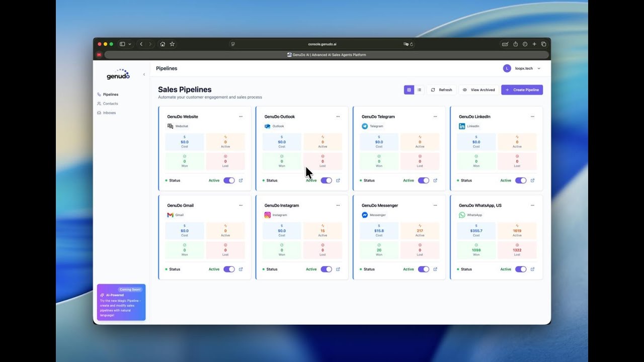This screenshot has height=362, width=644.
Task: Open Pipelines in the sidebar
Action: click(110, 95)
